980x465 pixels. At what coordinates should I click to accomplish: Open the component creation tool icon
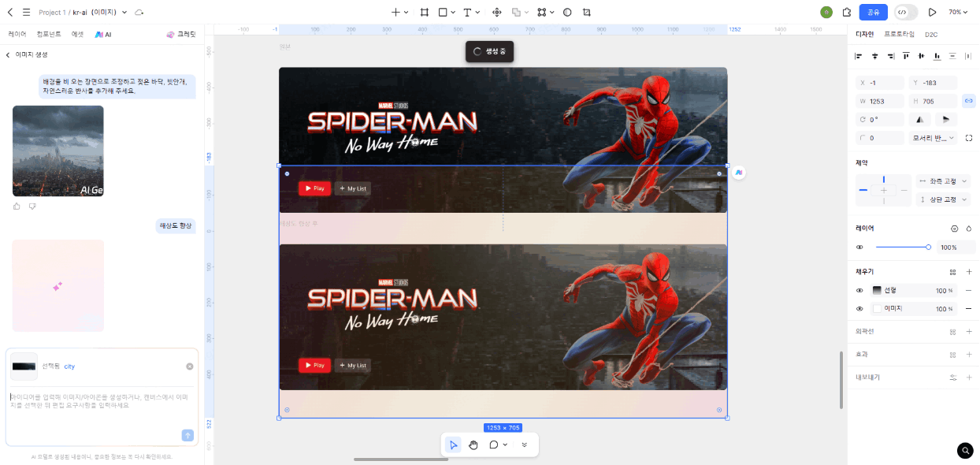[x=497, y=12]
